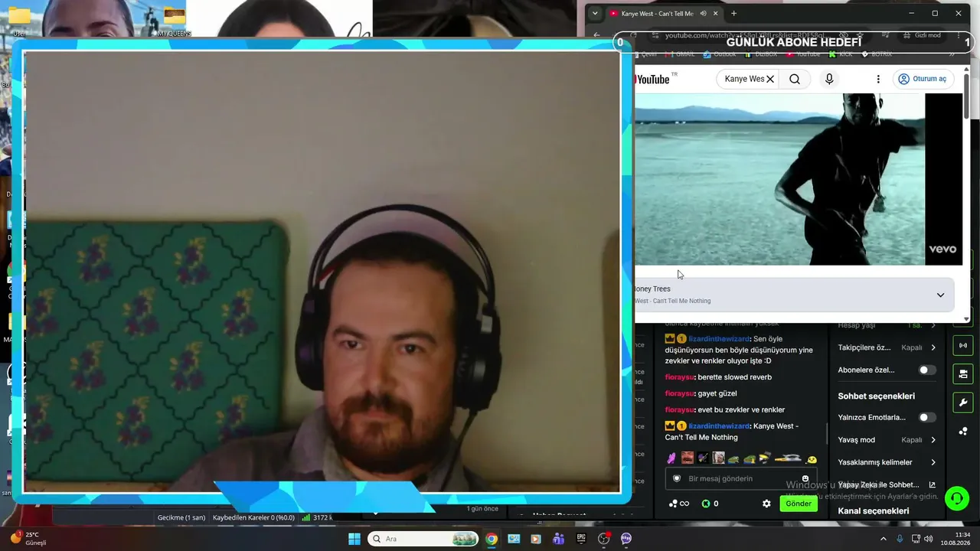
Task: Open Microsoft Teams from the taskbar
Action: coord(558,539)
